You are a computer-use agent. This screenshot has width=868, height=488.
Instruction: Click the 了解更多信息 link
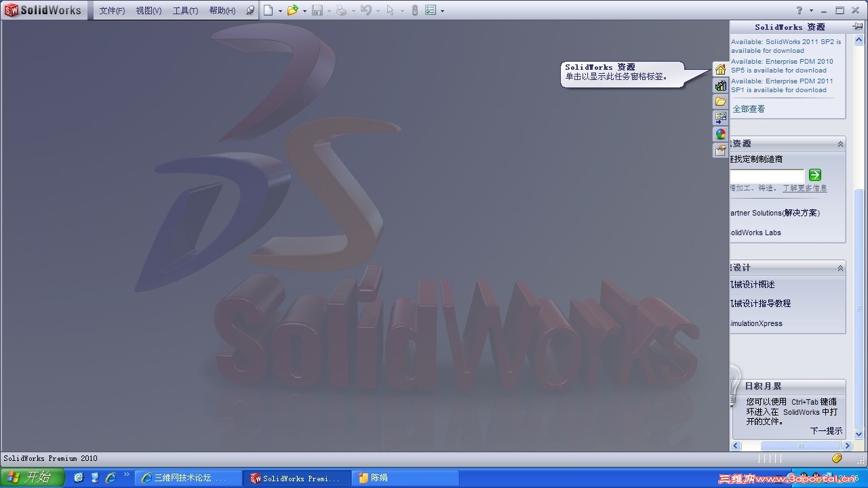point(805,188)
